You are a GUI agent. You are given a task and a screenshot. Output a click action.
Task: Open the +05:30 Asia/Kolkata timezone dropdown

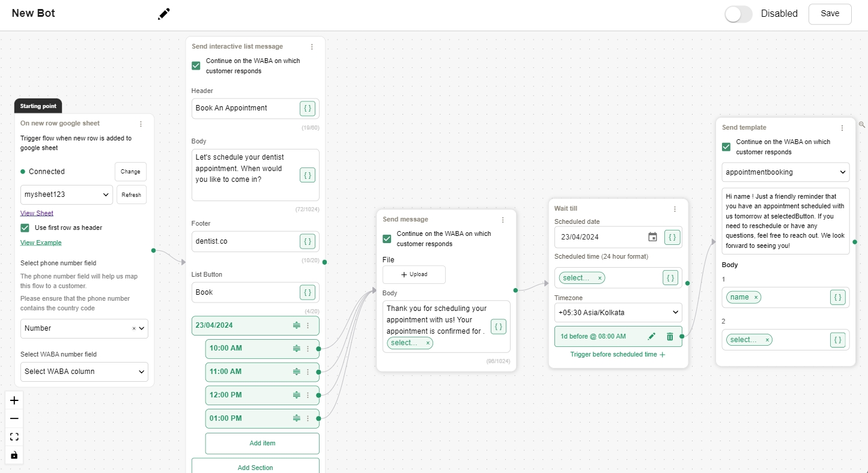tap(618, 313)
